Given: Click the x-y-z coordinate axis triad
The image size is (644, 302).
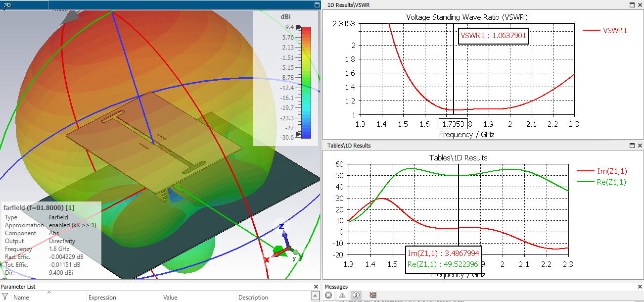Looking at the screenshot, I should click(x=285, y=245).
